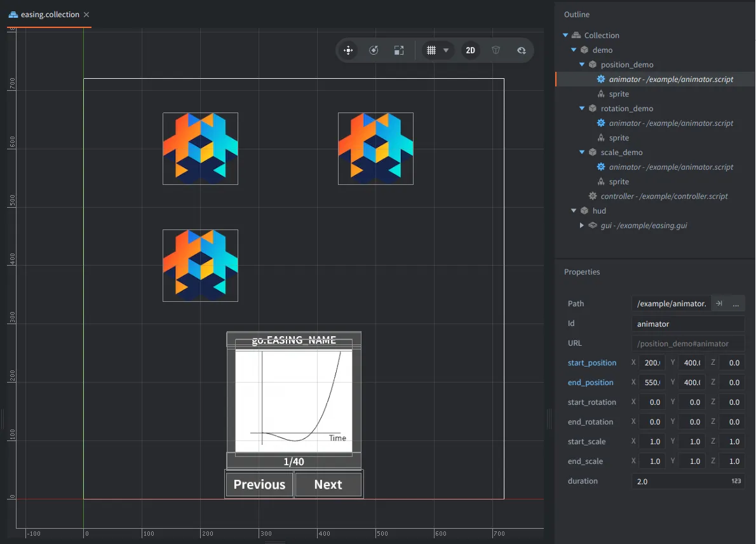Click the visibility filters icon in toolbar
The image size is (756, 544).
(521, 51)
